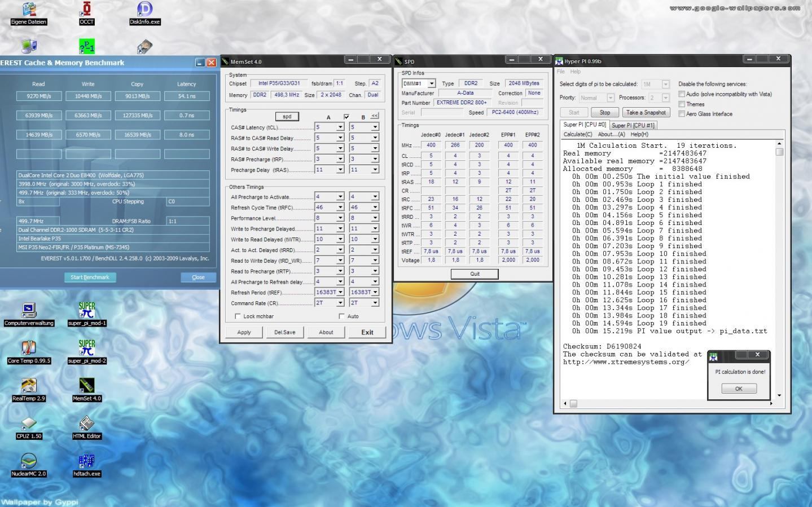Launch the super_pi_mod-2 desktop icon
Viewport: 812px width, 507px height.
(x=87, y=352)
